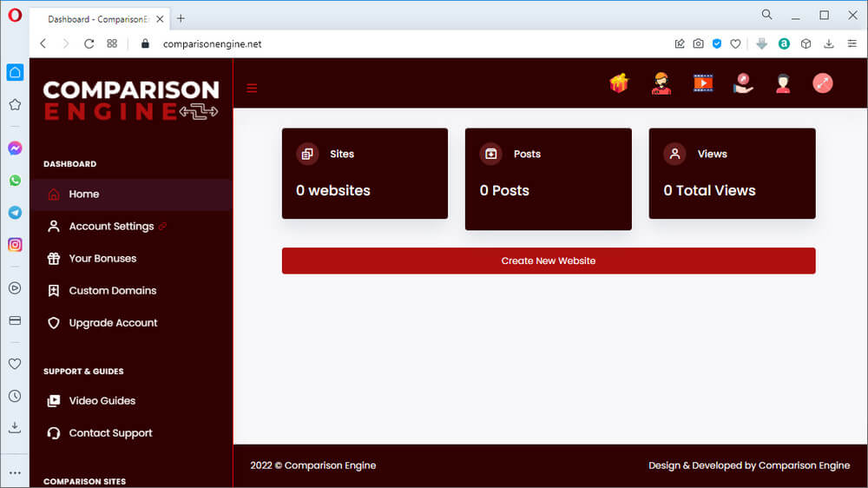Open the user profile avatar icon

(783, 83)
